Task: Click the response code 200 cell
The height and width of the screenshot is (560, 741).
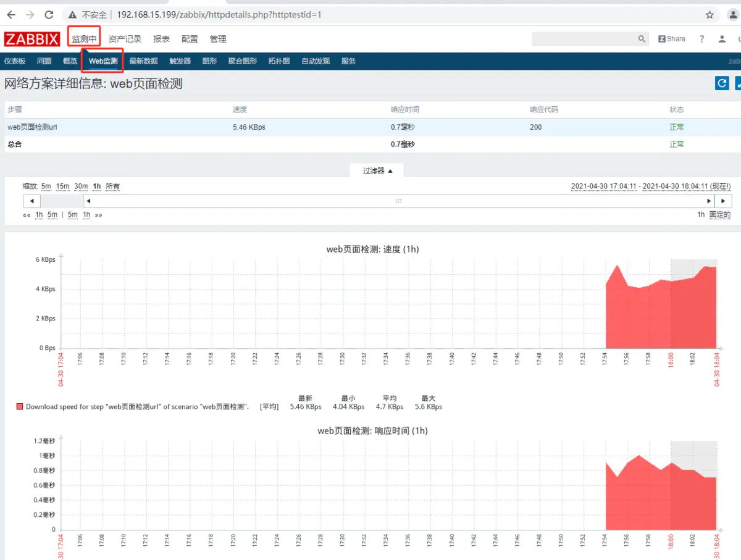Action: click(535, 127)
